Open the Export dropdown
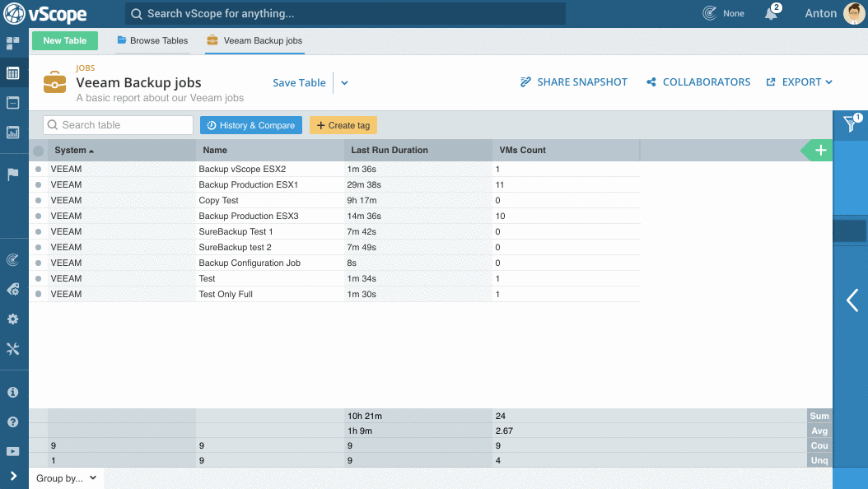 [800, 81]
